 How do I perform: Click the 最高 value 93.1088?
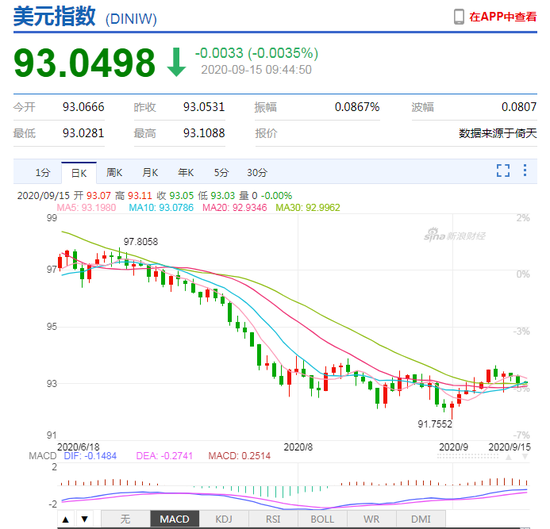[x=204, y=133]
